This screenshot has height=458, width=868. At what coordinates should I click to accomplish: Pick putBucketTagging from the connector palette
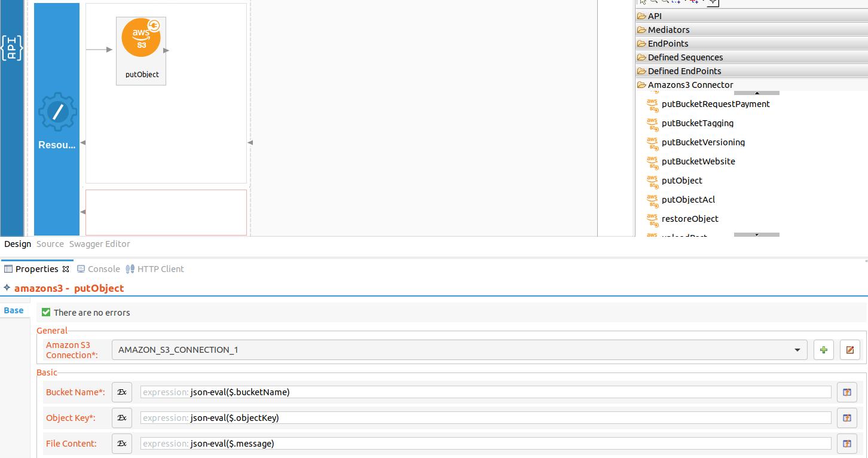(x=697, y=123)
